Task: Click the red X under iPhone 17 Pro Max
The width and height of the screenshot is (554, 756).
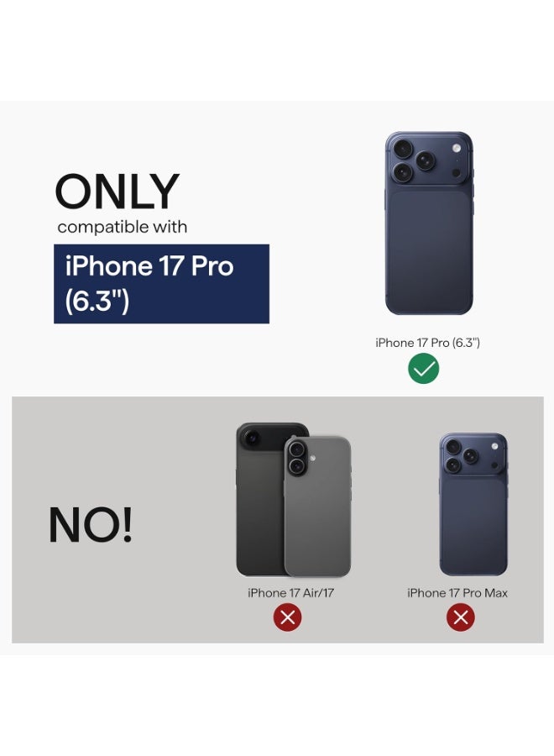Action: (x=461, y=617)
